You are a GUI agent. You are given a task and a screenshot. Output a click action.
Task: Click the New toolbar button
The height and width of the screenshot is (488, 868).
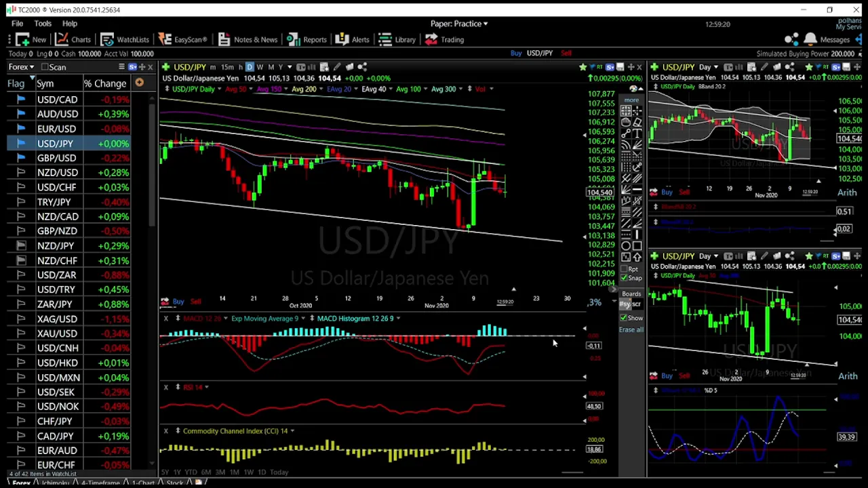31,39
